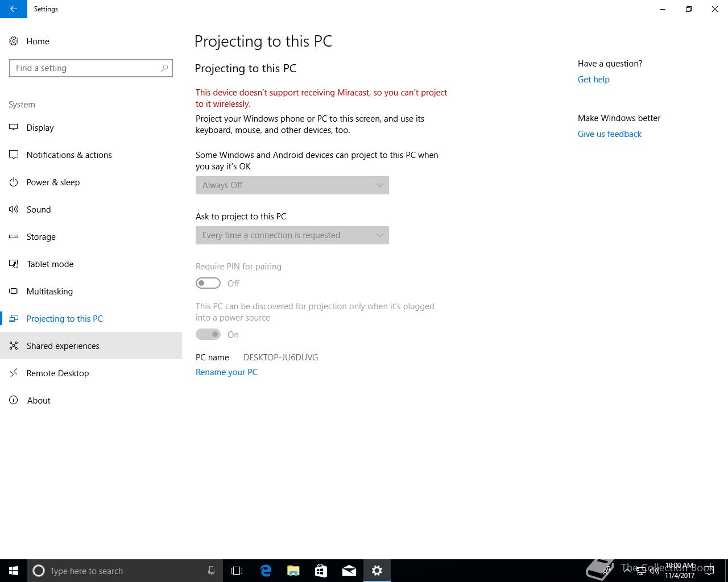The height and width of the screenshot is (582, 728).
Task: Click the Give us feedback link
Action: coord(610,134)
